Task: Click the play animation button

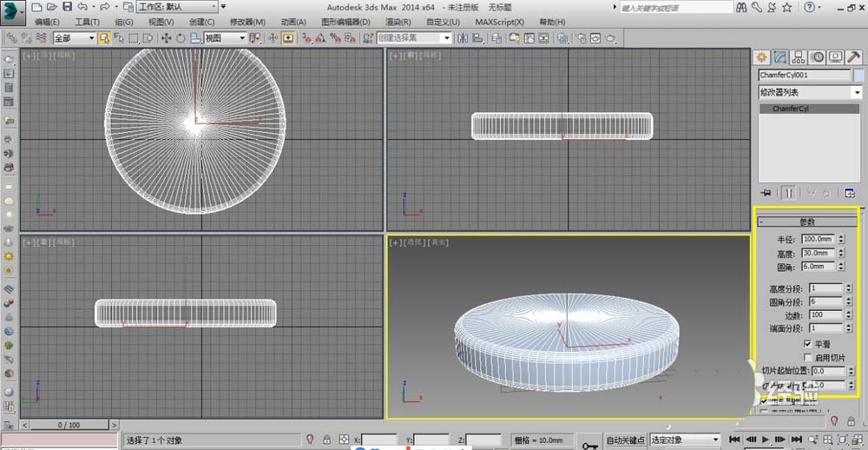Action: tap(766, 439)
